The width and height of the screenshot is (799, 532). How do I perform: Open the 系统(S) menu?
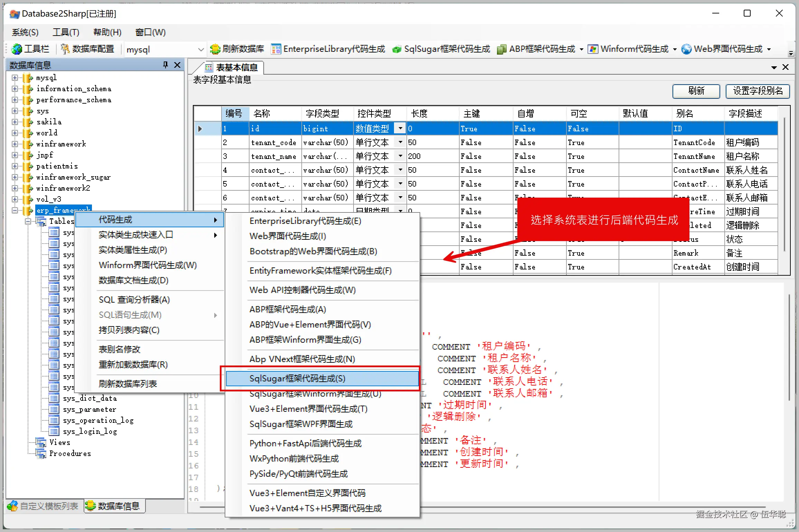(25, 32)
